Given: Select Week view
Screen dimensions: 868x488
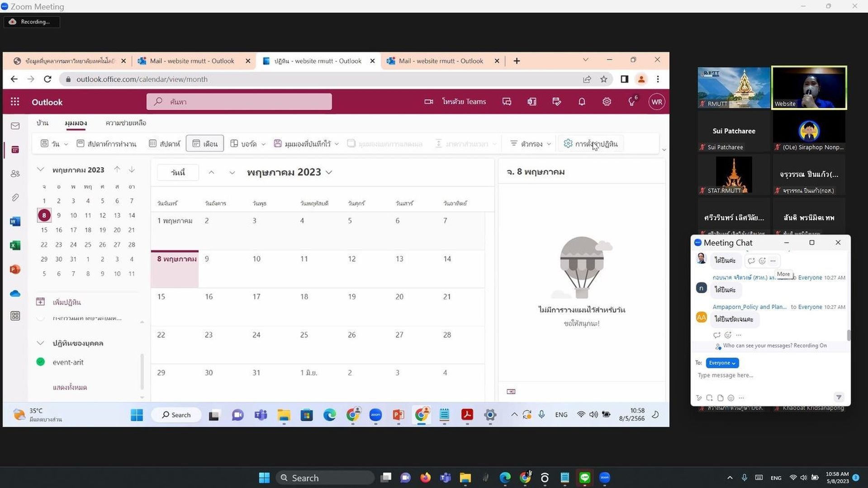Looking at the screenshot, I should click(x=165, y=144).
